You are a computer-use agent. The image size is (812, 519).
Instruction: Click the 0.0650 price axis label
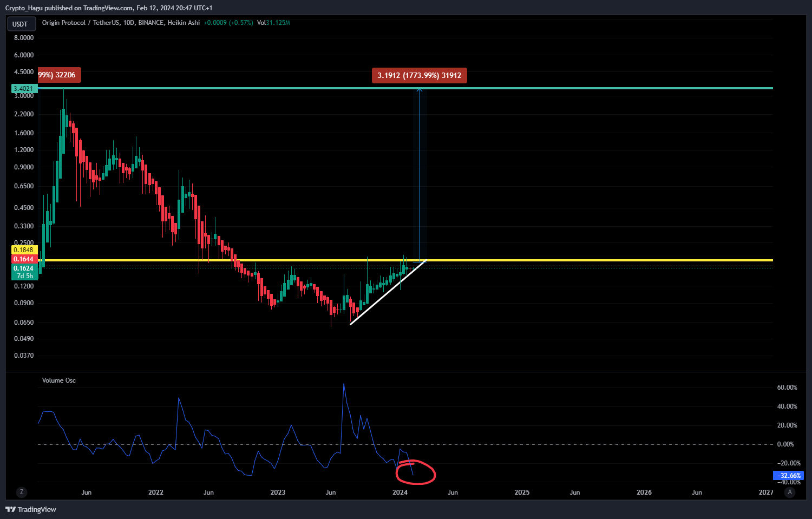[x=24, y=323]
